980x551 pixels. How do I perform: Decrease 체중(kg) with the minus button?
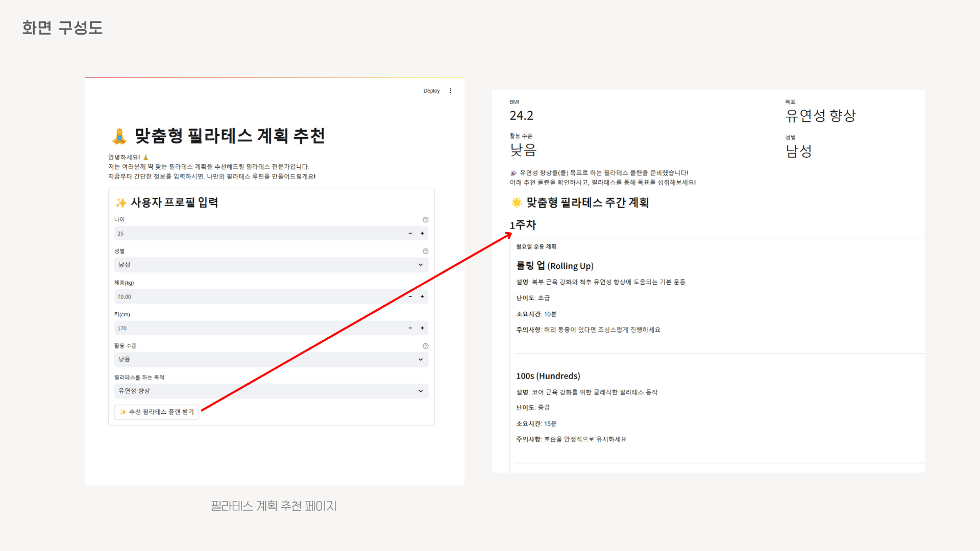pos(410,296)
